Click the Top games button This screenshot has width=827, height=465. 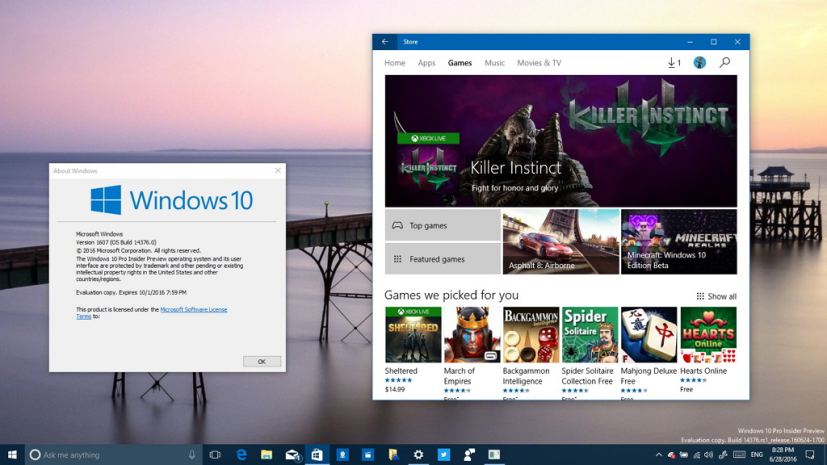click(x=443, y=226)
